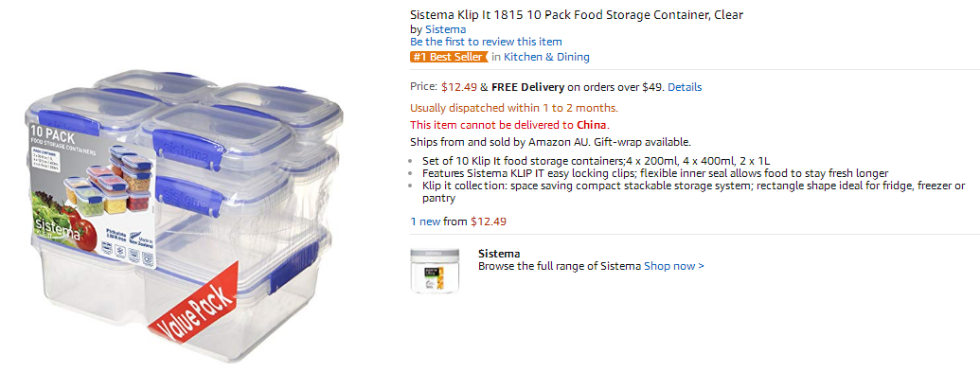980x372 pixels.
Task: Click the product title text
Action: click(x=577, y=15)
